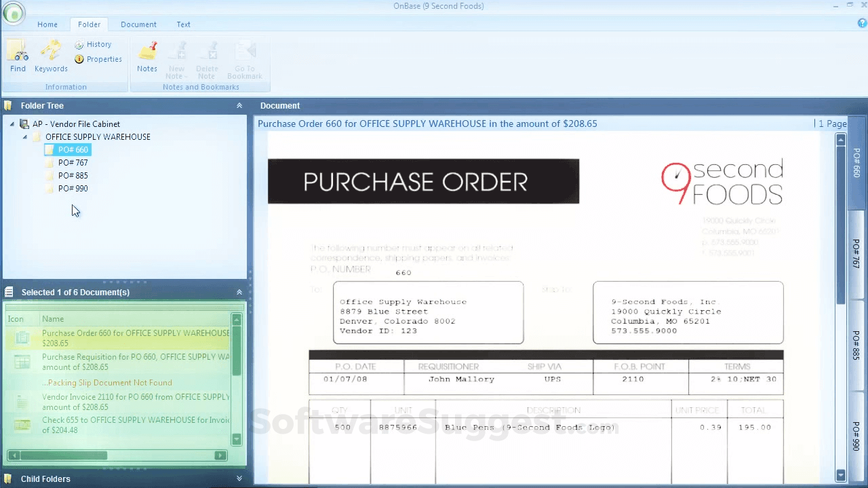Open the Keywords tool

click(x=51, y=56)
